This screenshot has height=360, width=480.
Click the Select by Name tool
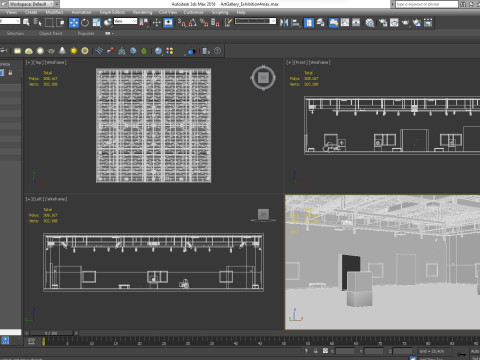coord(37,22)
